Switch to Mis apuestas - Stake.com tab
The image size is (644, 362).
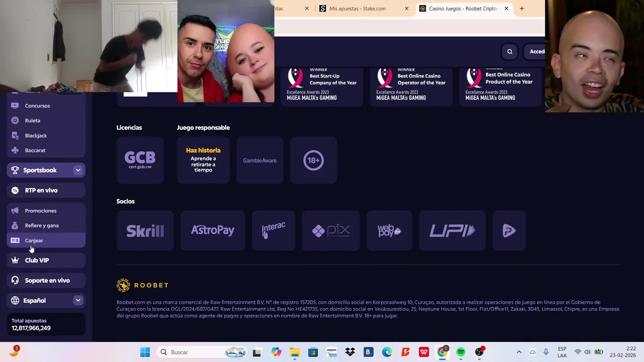point(357,9)
